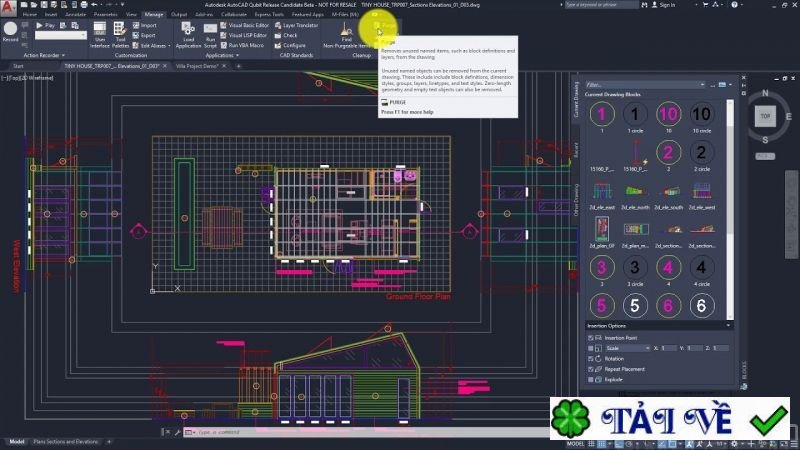Click the Blocks palette vertical scrollbar
800x450 pixels.
pos(730,209)
